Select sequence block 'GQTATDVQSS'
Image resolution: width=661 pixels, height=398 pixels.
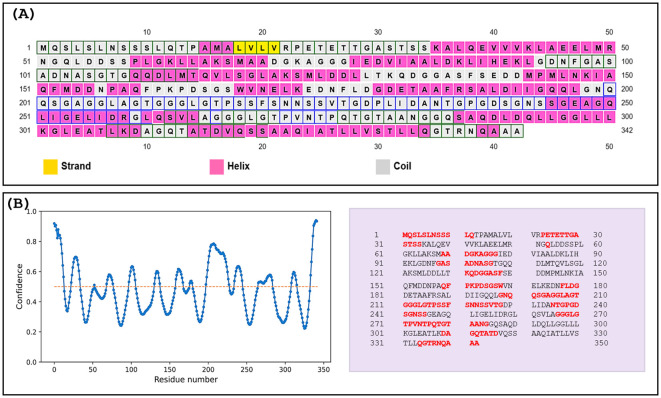click(x=493, y=333)
